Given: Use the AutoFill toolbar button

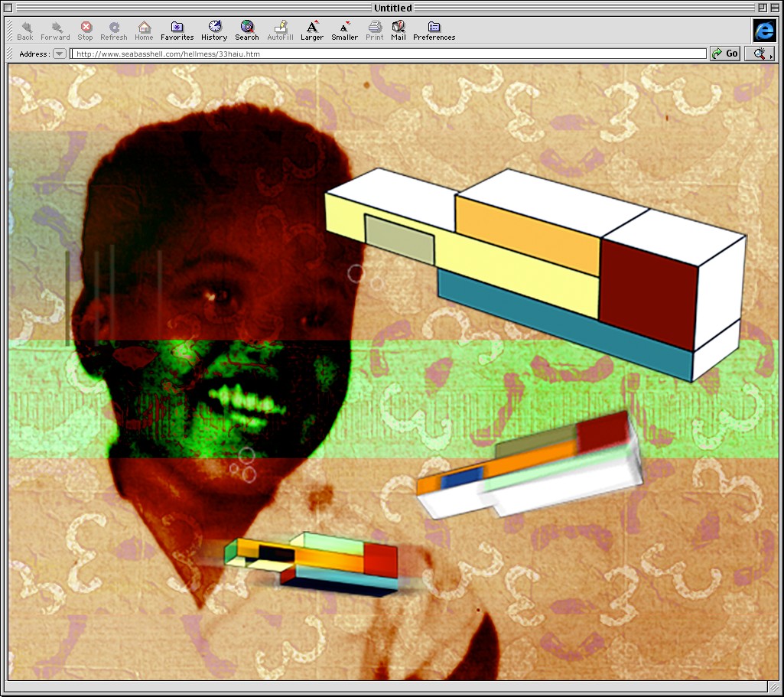Looking at the screenshot, I should point(280,31).
